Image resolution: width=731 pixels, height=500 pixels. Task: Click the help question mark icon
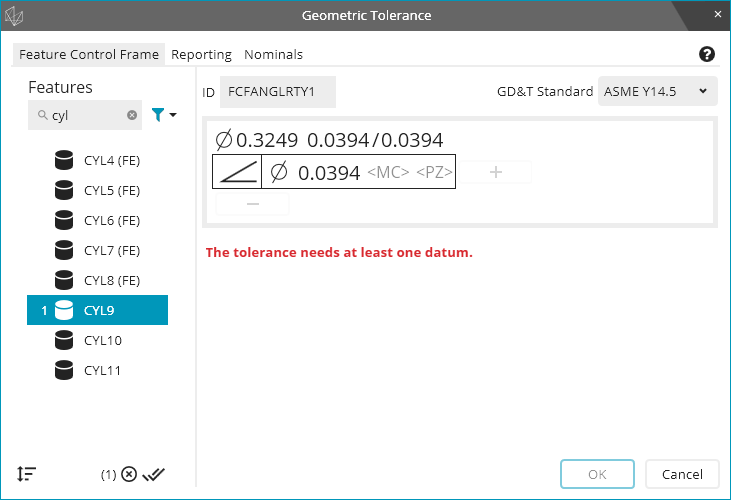(707, 54)
